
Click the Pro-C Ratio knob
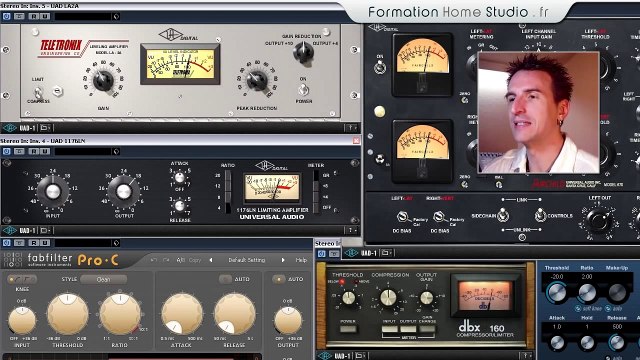(x=120, y=314)
